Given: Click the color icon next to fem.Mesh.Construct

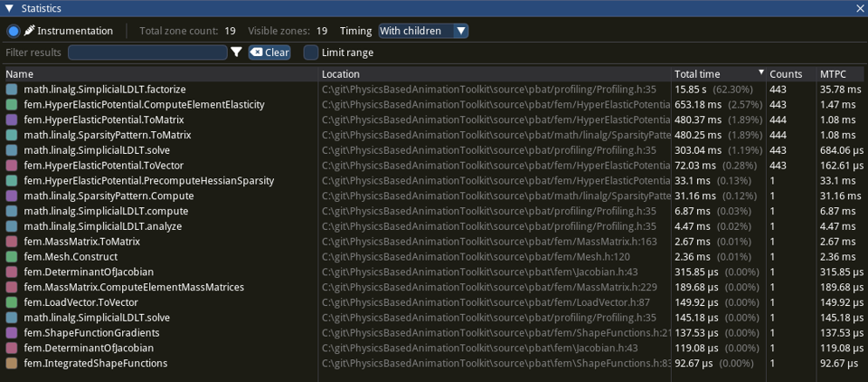Looking at the screenshot, I should pyautogui.click(x=12, y=257).
